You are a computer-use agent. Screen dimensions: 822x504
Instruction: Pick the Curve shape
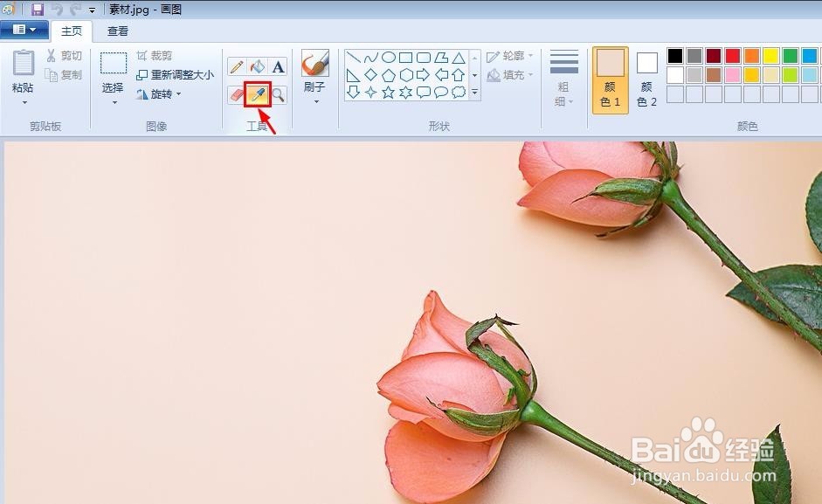(x=370, y=57)
